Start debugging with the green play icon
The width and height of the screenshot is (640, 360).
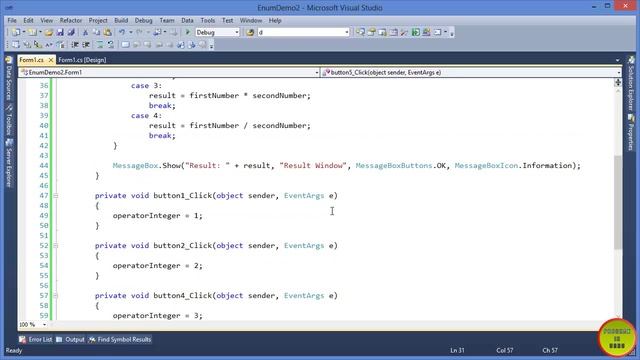pyautogui.click(x=188, y=32)
